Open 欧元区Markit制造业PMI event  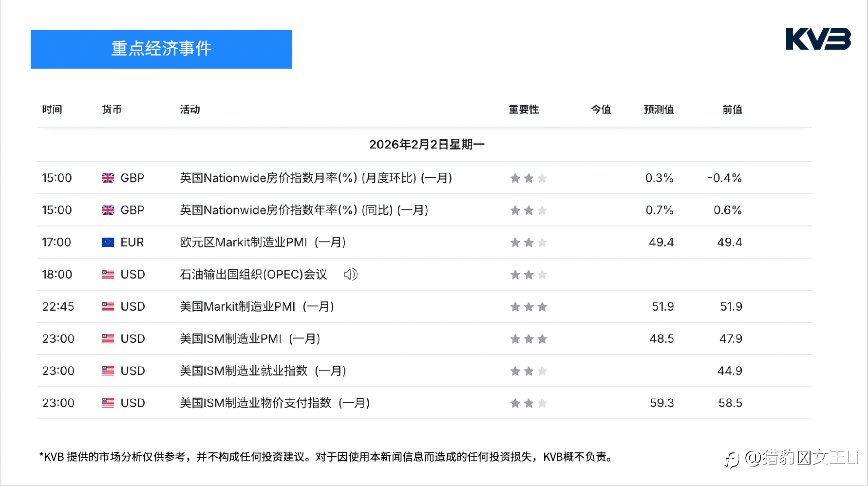pyautogui.click(x=263, y=243)
